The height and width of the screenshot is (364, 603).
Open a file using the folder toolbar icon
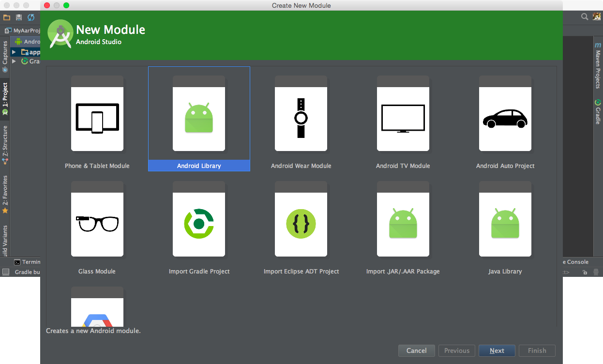point(7,17)
